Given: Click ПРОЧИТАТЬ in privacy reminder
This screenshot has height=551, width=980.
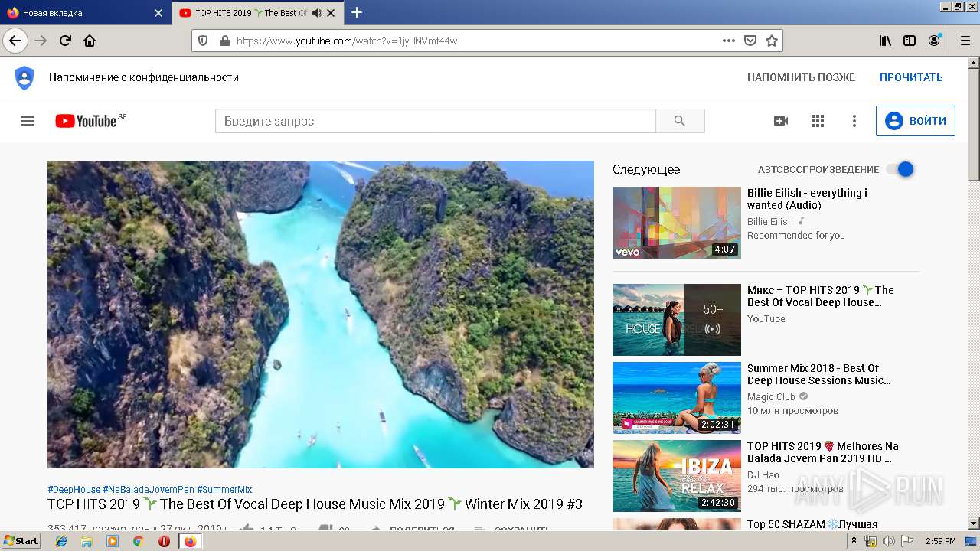Looking at the screenshot, I should click(x=911, y=77).
